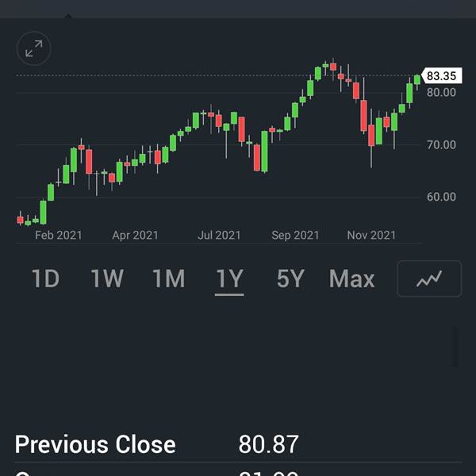476x476 pixels.
Task: Click the 70.00 price axis label
Action: [x=441, y=145]
